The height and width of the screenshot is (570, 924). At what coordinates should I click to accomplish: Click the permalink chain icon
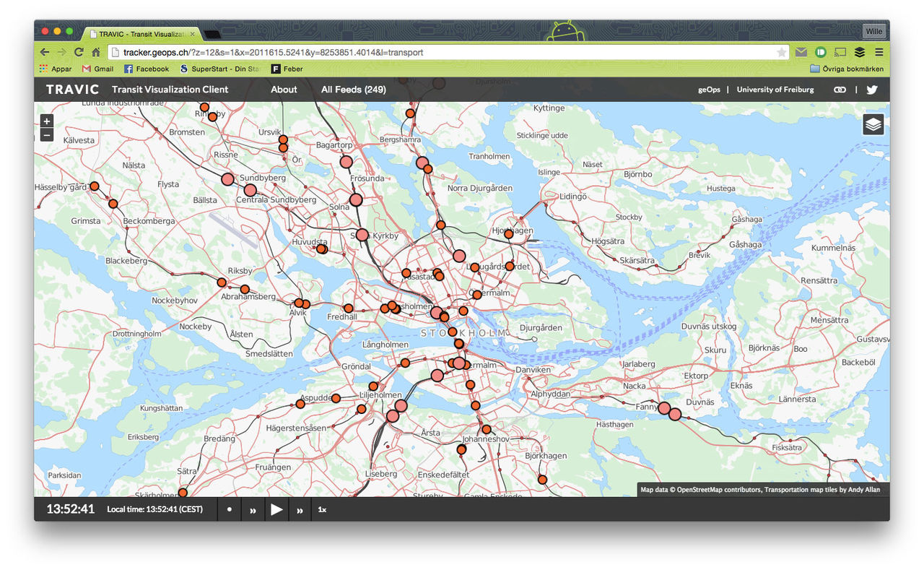(840, 90)
